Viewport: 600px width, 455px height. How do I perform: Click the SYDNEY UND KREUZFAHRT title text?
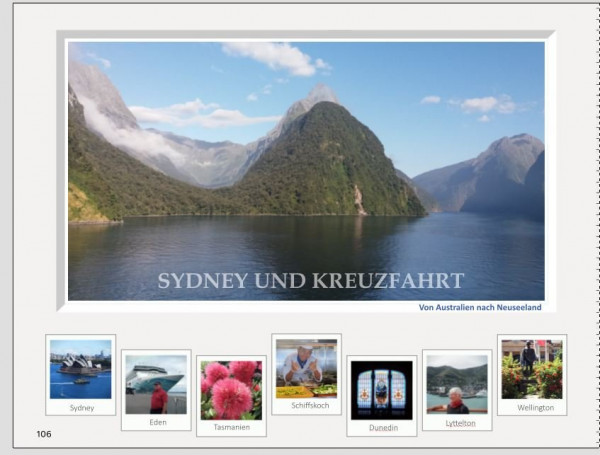[x=311, y=281]
